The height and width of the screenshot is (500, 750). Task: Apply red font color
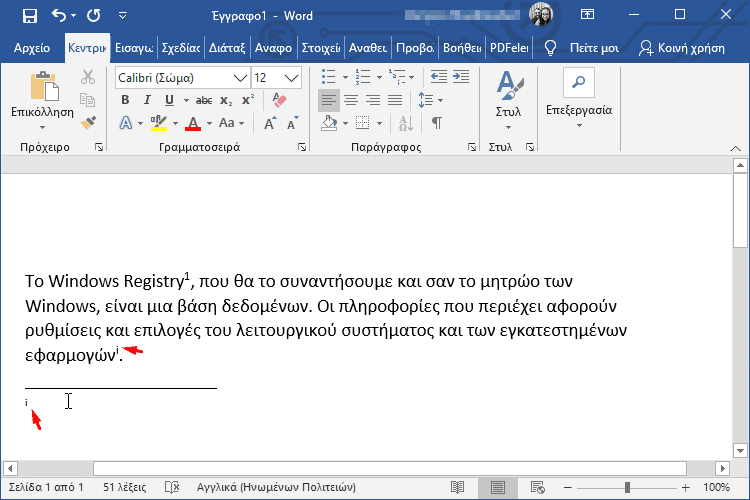coord(193,123)
